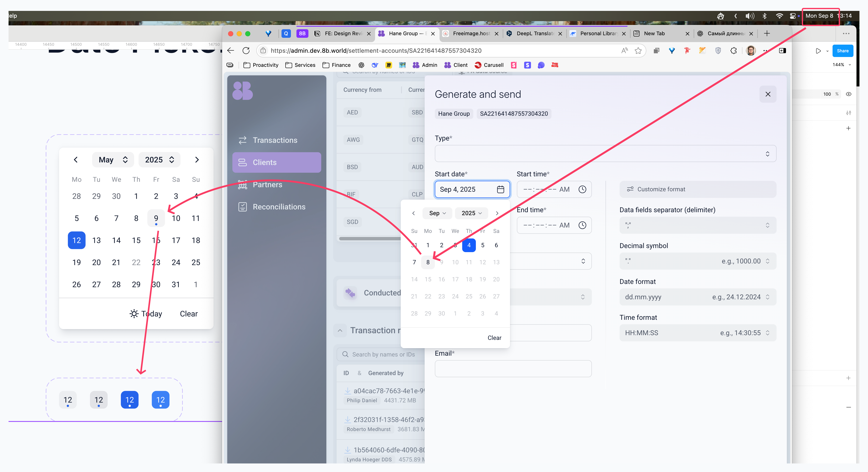
Task: Open 2025 year selector in May calendar
Action: click(x=159, y=160)
